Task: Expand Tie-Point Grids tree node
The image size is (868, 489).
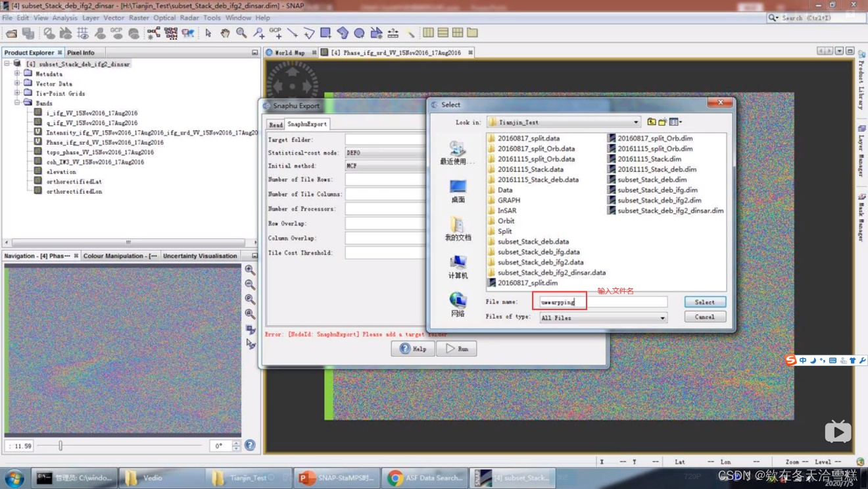Action: point(17,93)
